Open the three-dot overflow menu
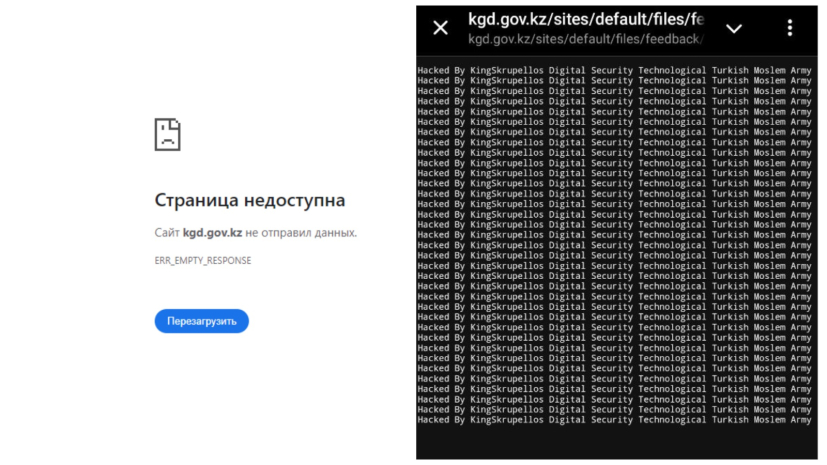This screenshot has height=465, width=827. pyautogui.click(x=790, y=28)
